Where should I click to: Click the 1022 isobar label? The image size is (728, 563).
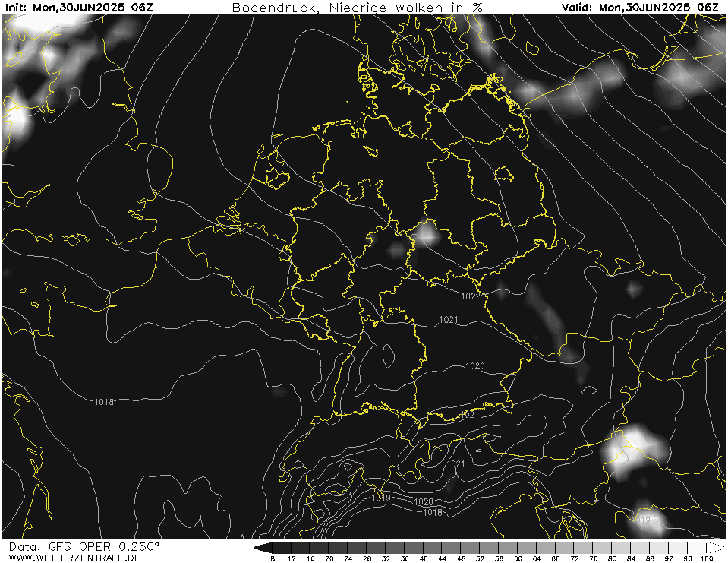click(471, 296)
